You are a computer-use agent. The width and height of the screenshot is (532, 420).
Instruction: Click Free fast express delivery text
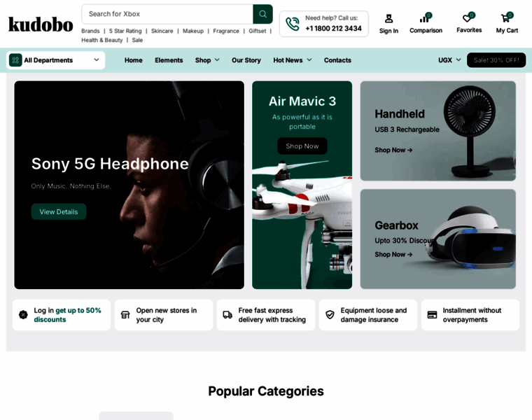(272, 315)
